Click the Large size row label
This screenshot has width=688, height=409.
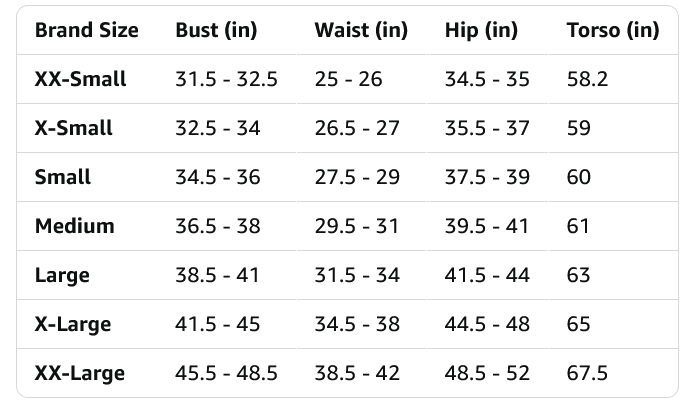[x=62, y=275]
